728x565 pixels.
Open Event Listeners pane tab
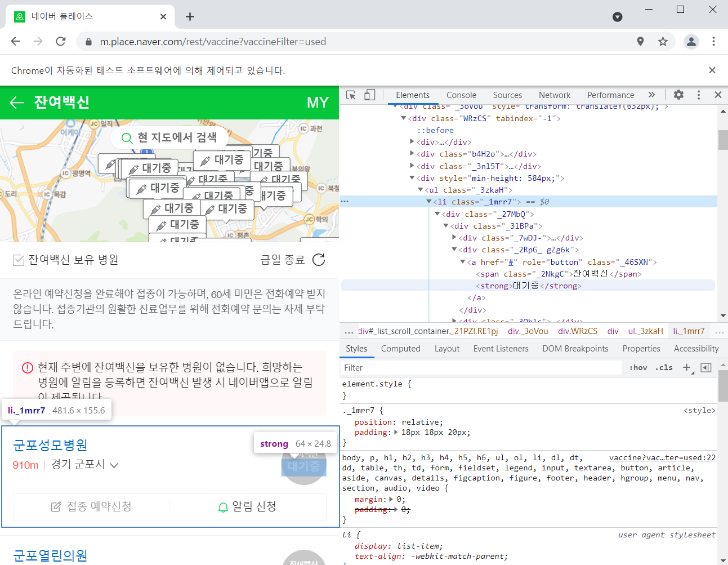501,349
